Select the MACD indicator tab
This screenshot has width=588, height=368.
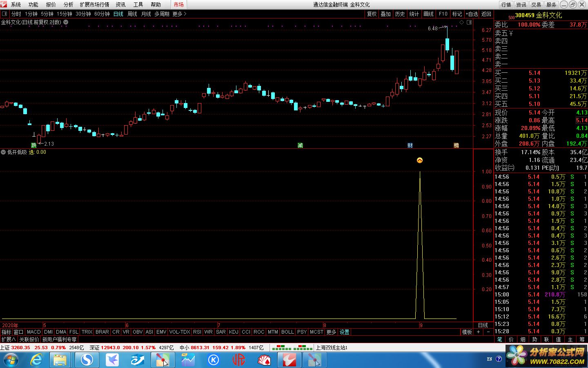[33, 332]
